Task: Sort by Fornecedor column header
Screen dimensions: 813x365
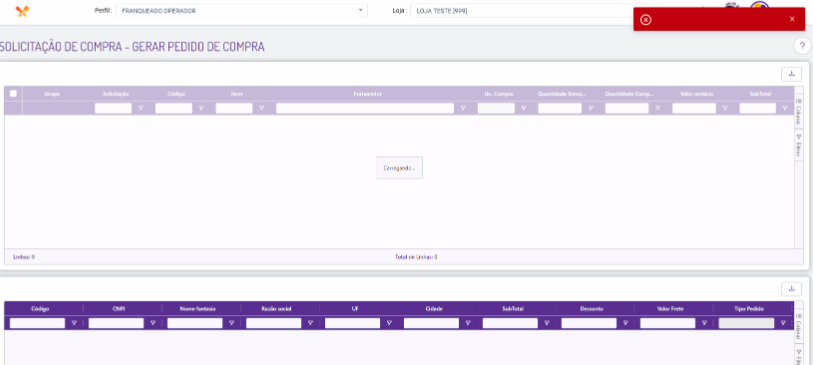Action: (368, 94)
